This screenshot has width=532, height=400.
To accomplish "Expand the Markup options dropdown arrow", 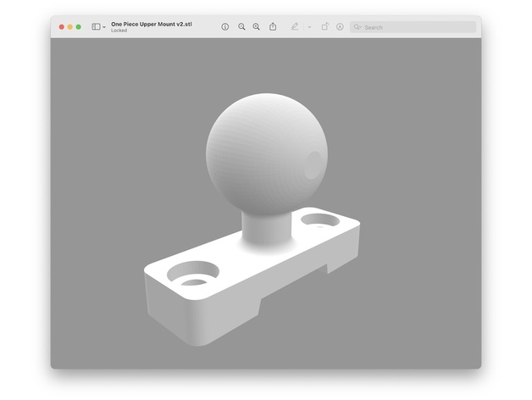I will 309,27.
